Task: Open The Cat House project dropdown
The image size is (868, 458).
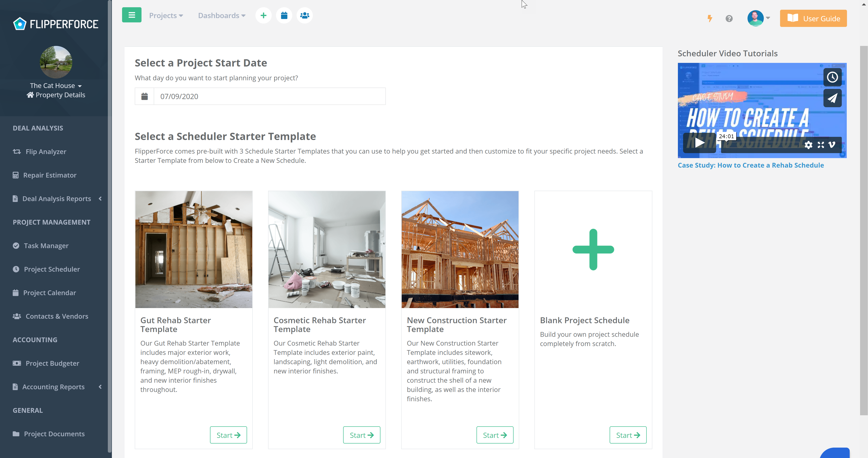Action: tap(56, 86)
